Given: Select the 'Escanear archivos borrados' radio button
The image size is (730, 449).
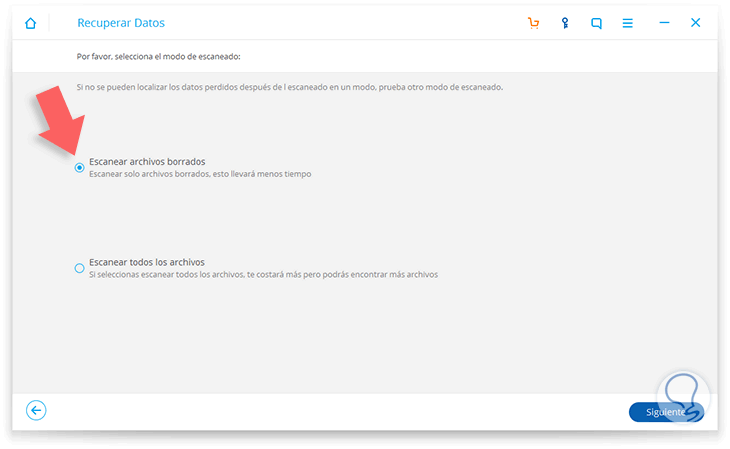Looking at the screenshot, I should [80, 168].
